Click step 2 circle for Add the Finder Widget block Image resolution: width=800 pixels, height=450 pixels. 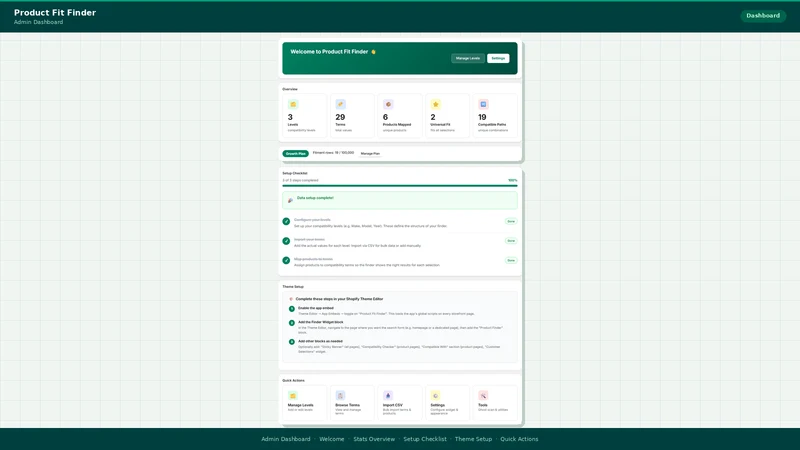click(x=292, y=323)
